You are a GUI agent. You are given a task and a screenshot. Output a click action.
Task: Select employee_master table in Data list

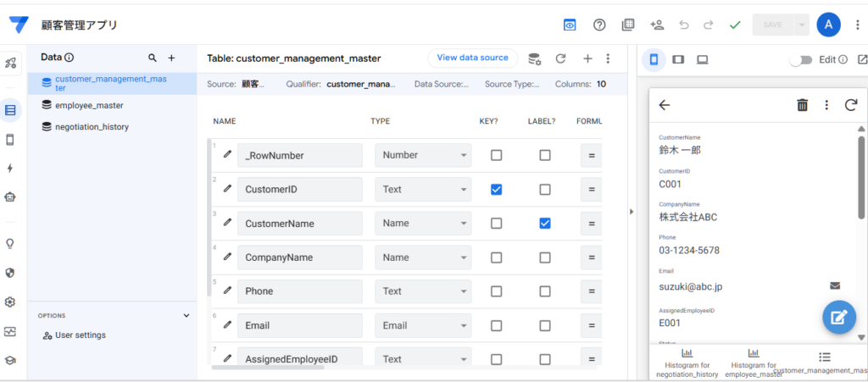tap(89, 105)
